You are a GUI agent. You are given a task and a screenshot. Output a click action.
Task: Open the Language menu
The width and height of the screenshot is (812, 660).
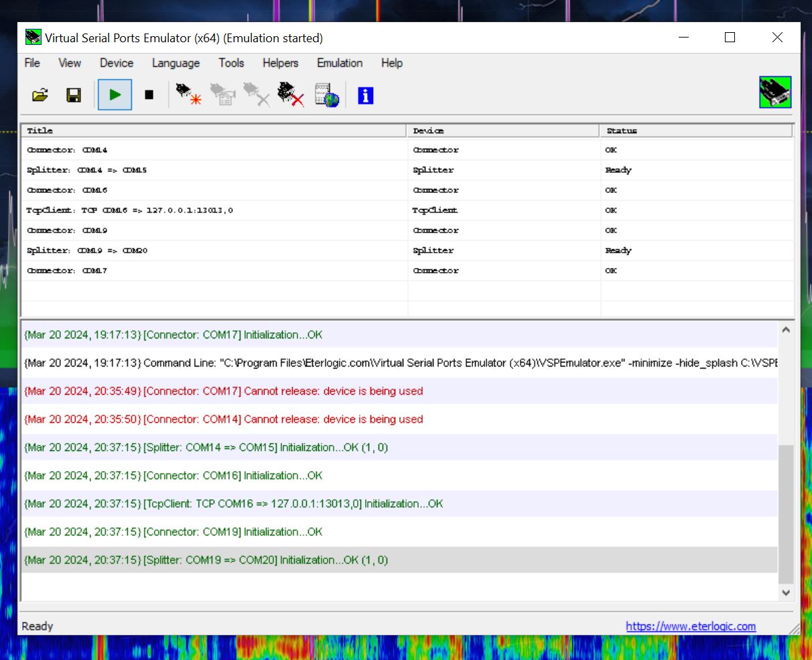[x=176, y=63]
